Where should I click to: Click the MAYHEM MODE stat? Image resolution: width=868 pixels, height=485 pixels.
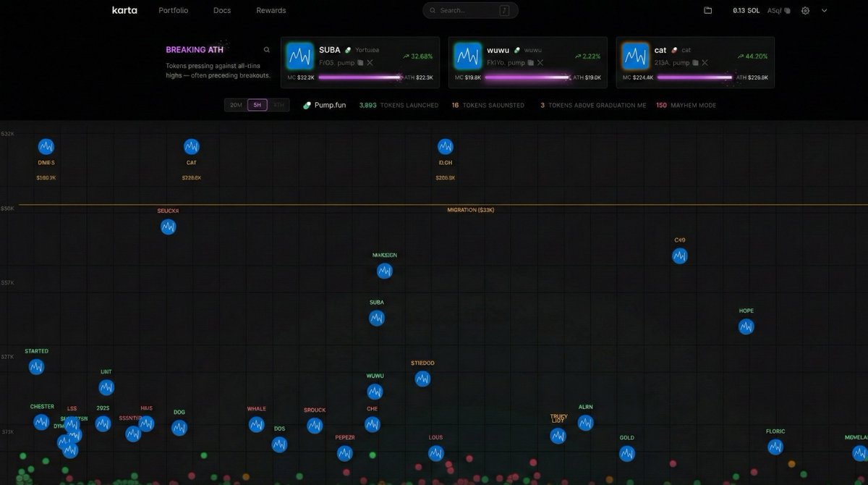click(686, 105)
